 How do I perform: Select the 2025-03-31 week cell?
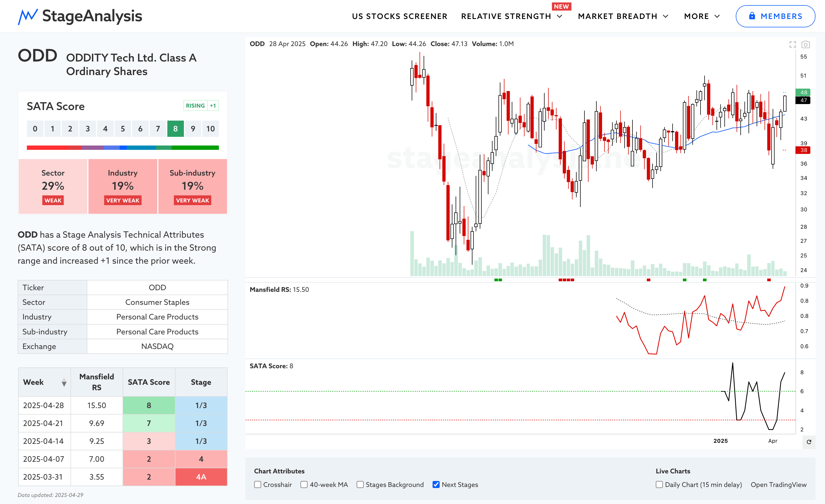click(x=44, y=477)
